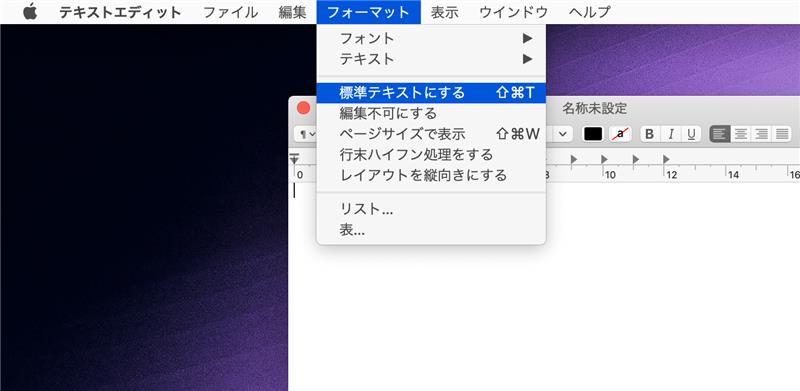This screenshot has width=800, height=391.
Task: Close the 名称未設定 window
Action: coord(304,108)
